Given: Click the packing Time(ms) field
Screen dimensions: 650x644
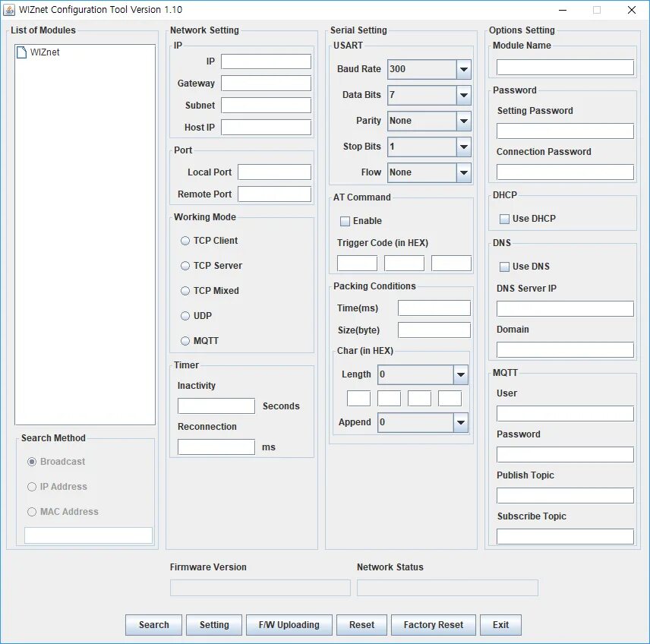Looking at the screenshot, I should click(434, 308).
